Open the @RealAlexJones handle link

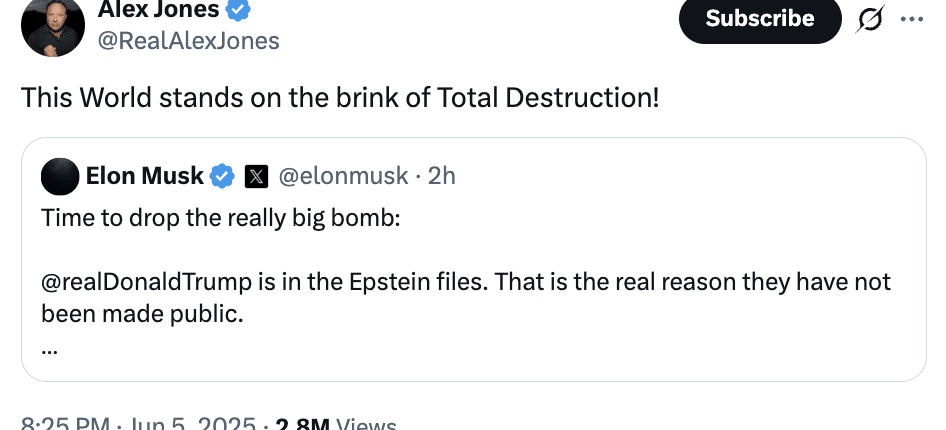point(188,41)
